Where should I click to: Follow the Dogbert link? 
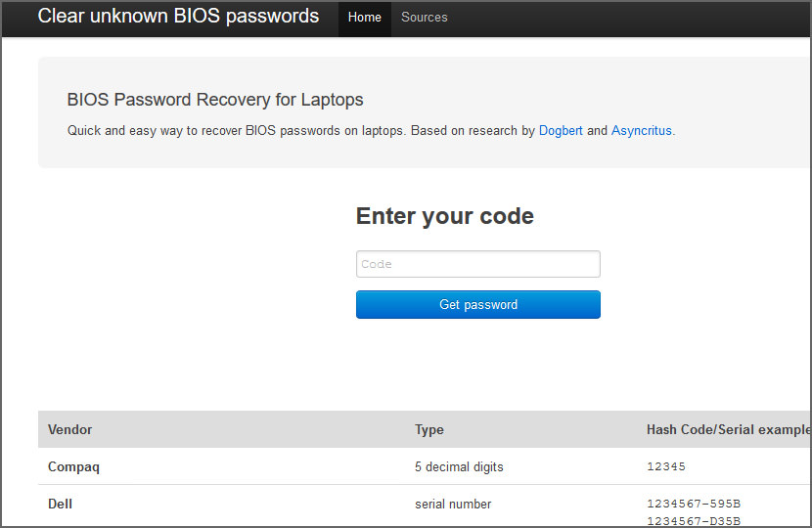point(561,130)
